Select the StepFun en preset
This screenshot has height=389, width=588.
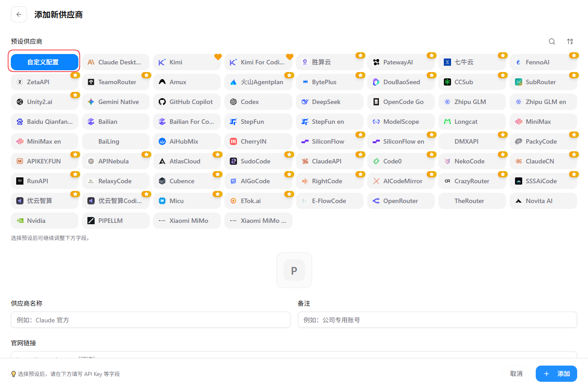click(330, 122)
